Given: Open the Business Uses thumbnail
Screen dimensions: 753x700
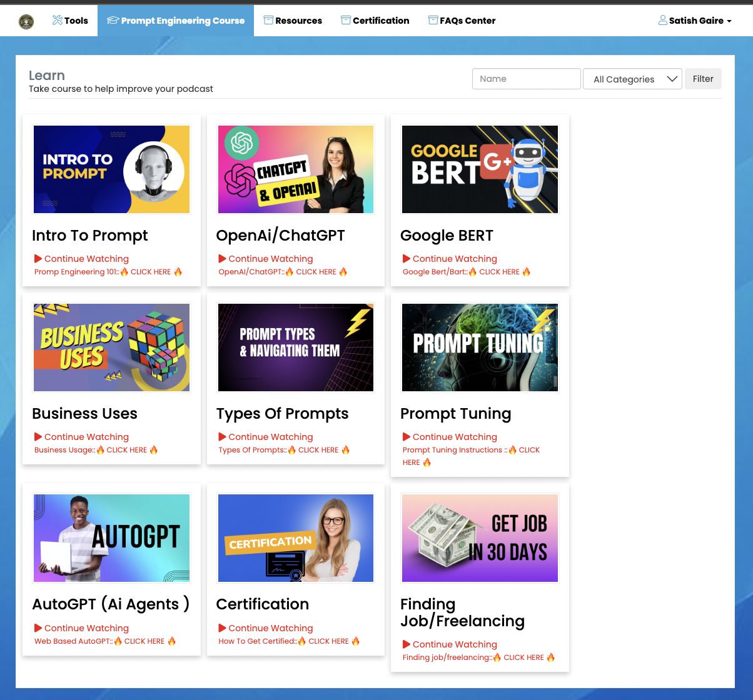Looking at the screenshot, I should click(111, 347).
